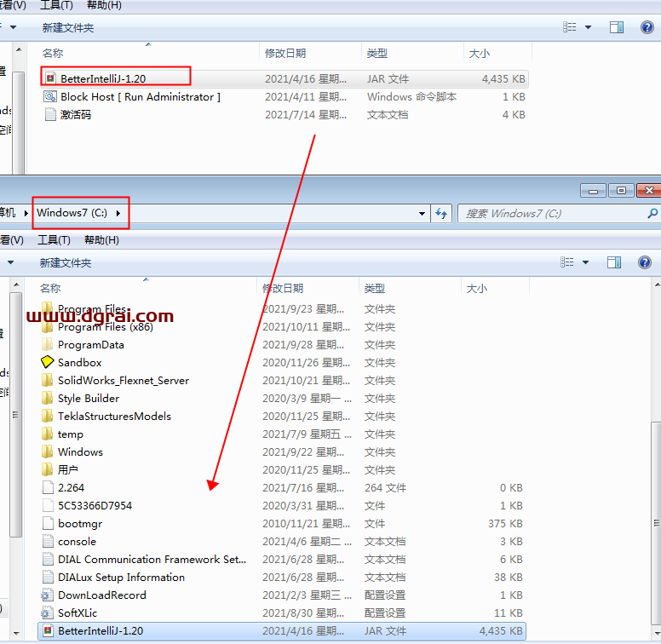Maximize the Windows7 (C:) window

[x=621, y=191]
